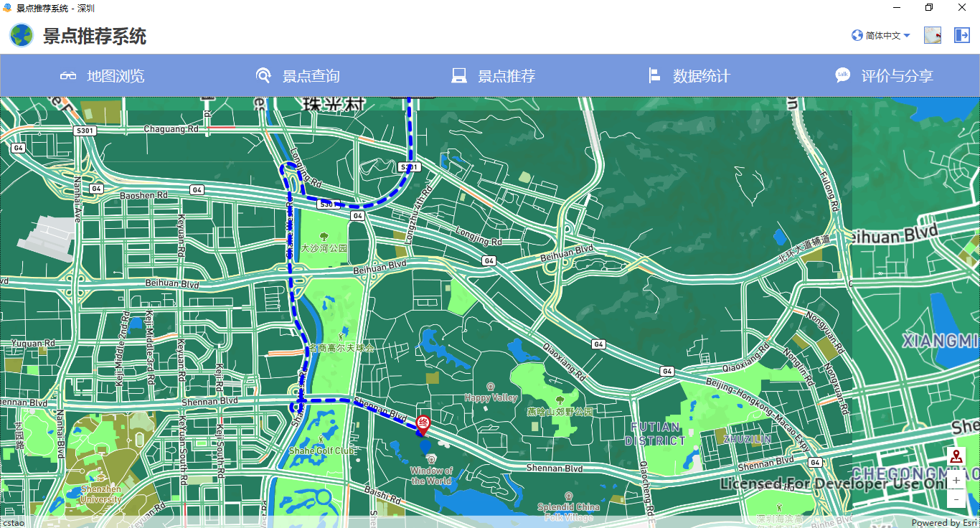
Task: Open the 地图浏览 tab
Action: tap(103, 75)
